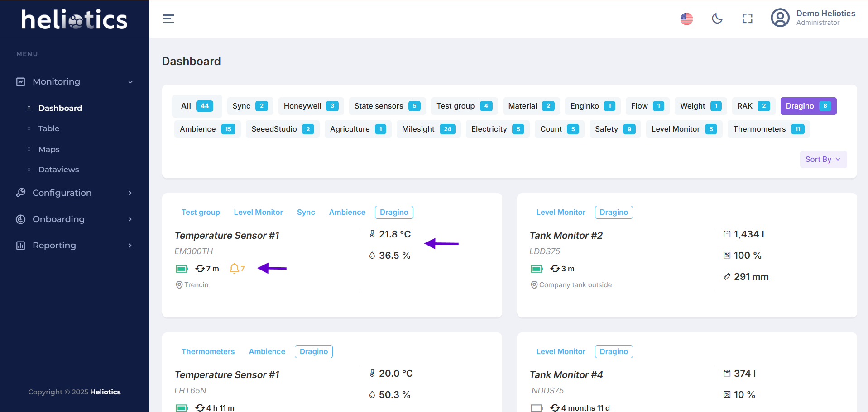This screenshot has width=868, height=412.
Task: Click battery icon on EM300TH sensor card
Action: (x=182, y=269)
